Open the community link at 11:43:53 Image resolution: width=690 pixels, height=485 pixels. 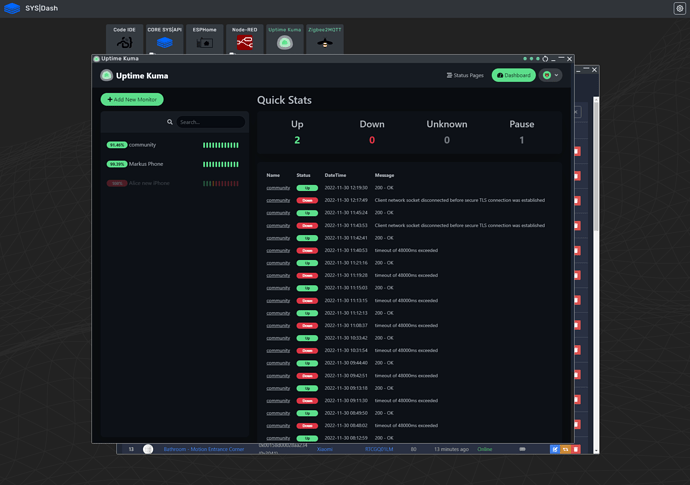coord(278,225)
